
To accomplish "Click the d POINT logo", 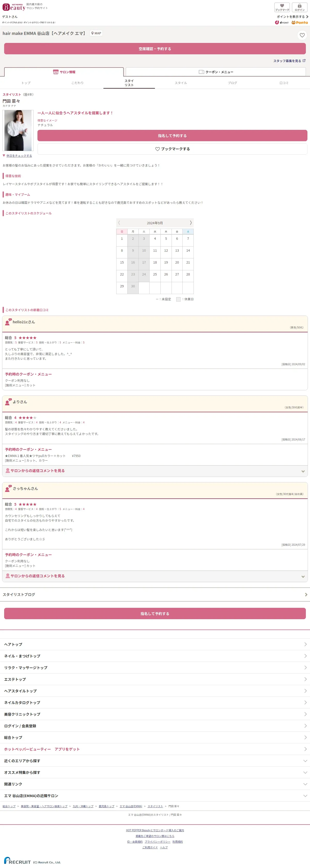I will point(282,23).
